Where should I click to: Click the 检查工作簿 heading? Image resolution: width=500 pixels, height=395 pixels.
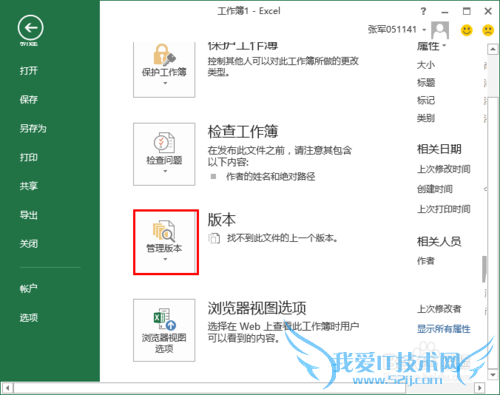coord(243,131)
